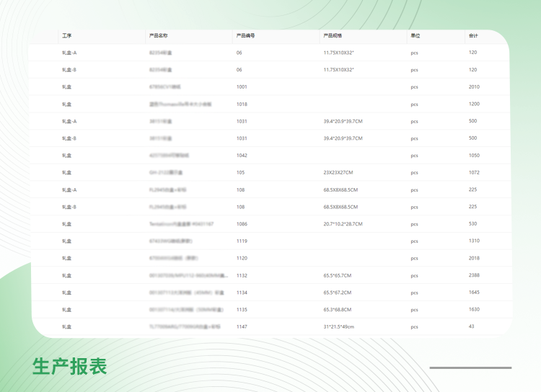The image size is (541, 392).
Task: Select product number 1001 cell
Action: pos(242,87)
